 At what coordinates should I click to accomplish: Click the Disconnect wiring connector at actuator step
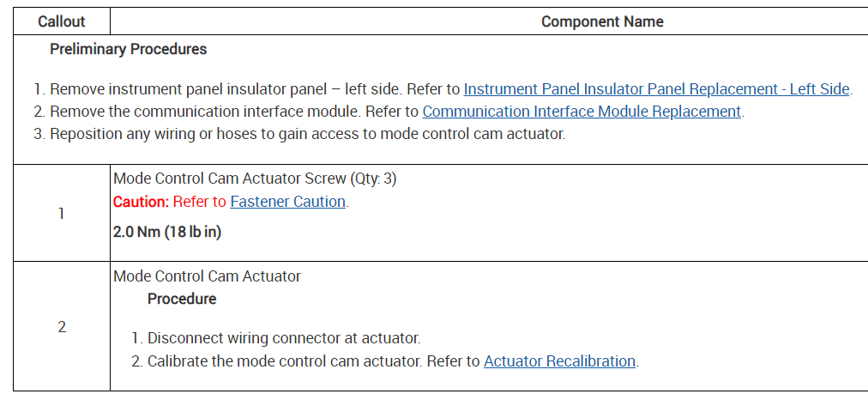pos(283,339)
